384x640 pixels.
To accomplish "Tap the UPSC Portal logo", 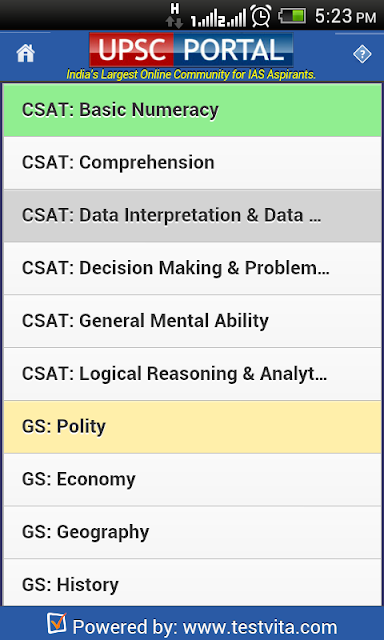I will click(191, 50).
